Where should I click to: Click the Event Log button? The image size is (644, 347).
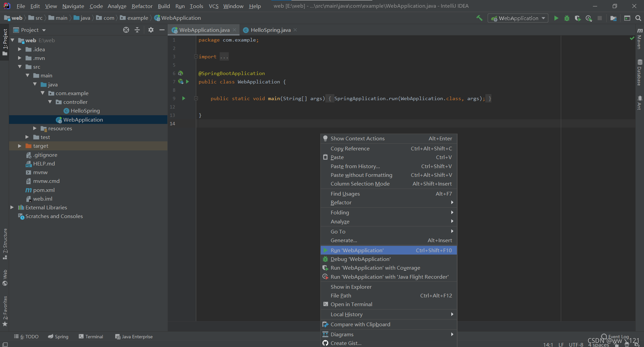[x=615, y=337]
